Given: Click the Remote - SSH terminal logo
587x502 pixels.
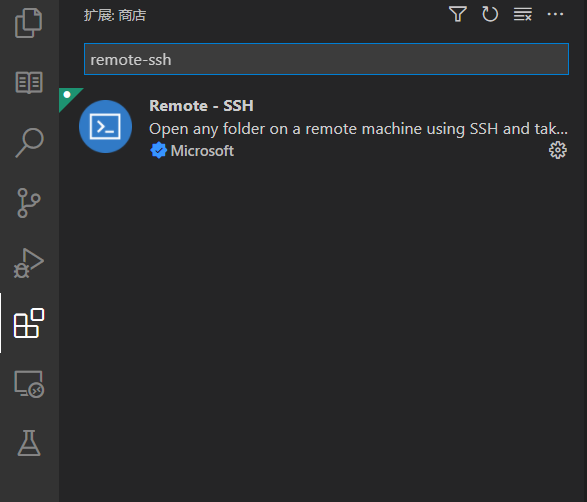Looking at the screenshot, I should 106,127.
